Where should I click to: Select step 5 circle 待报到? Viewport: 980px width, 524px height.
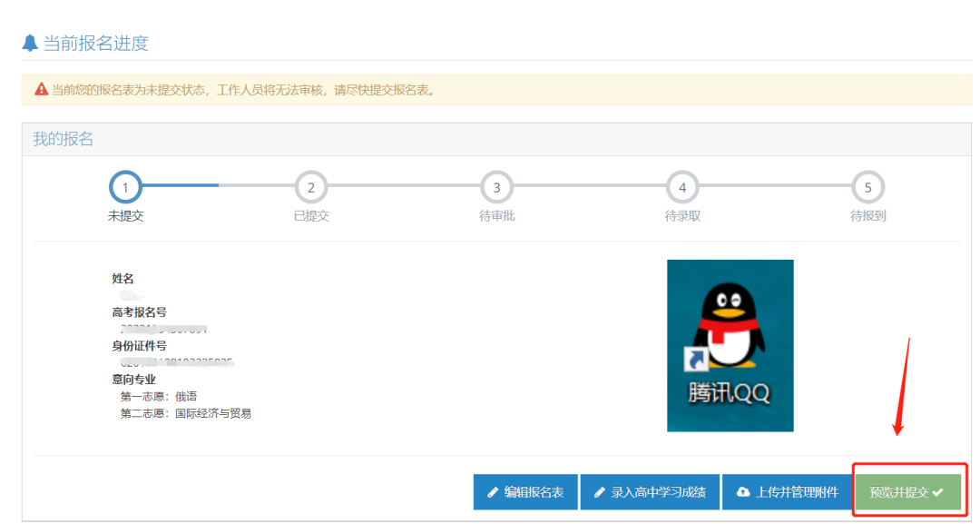click(x=867, y=188)
